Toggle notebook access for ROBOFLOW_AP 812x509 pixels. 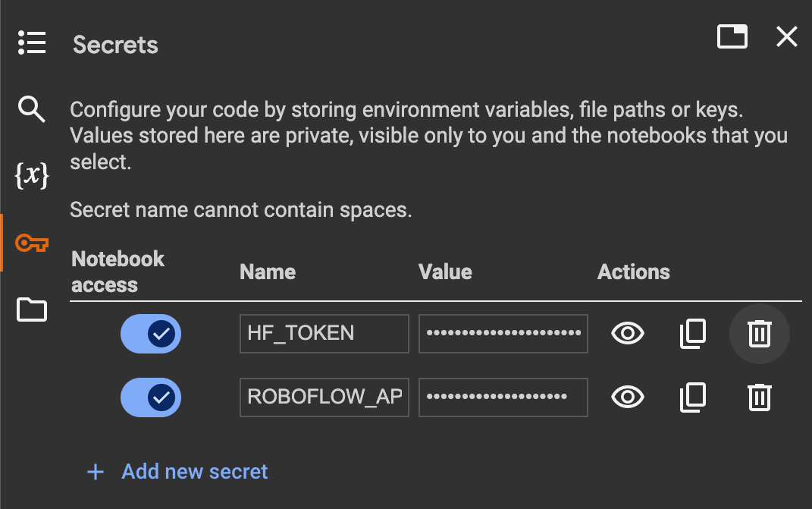point(151,397)
